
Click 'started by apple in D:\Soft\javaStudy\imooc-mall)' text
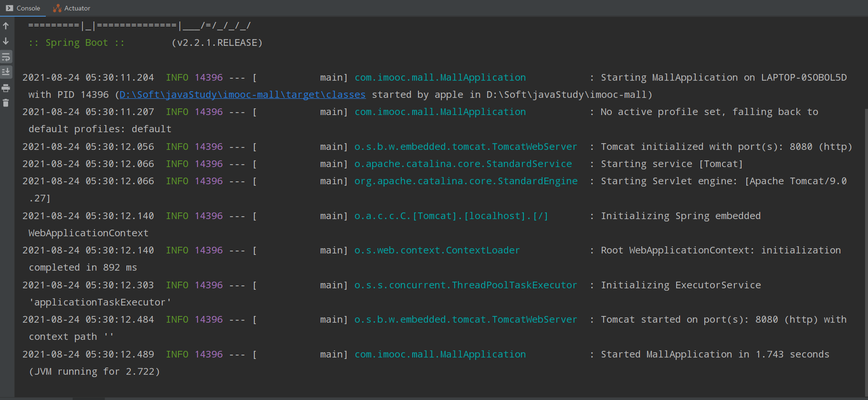pyautogui.click(x=512, y=95)
